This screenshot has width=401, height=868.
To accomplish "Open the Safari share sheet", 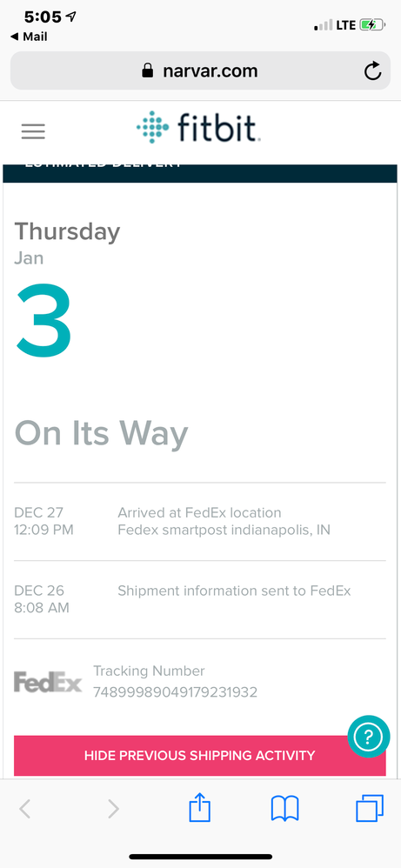I will click(x=200, y=808).
